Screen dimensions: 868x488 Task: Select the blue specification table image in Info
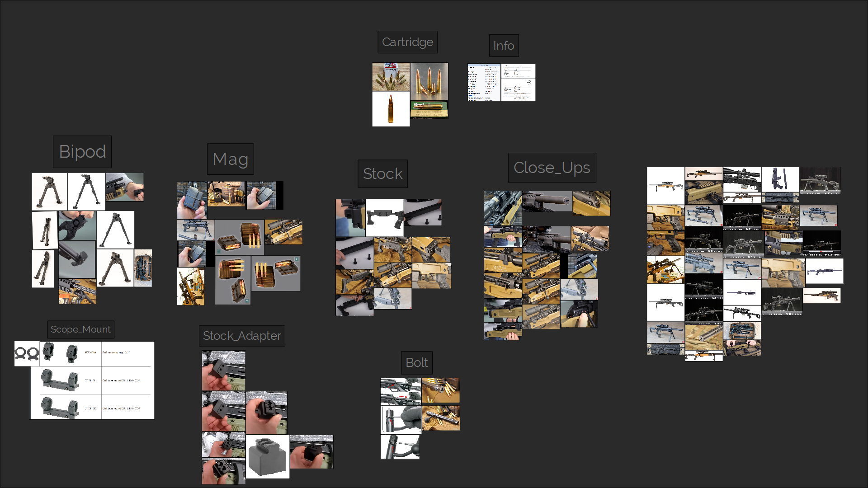(x=484, y=82)
